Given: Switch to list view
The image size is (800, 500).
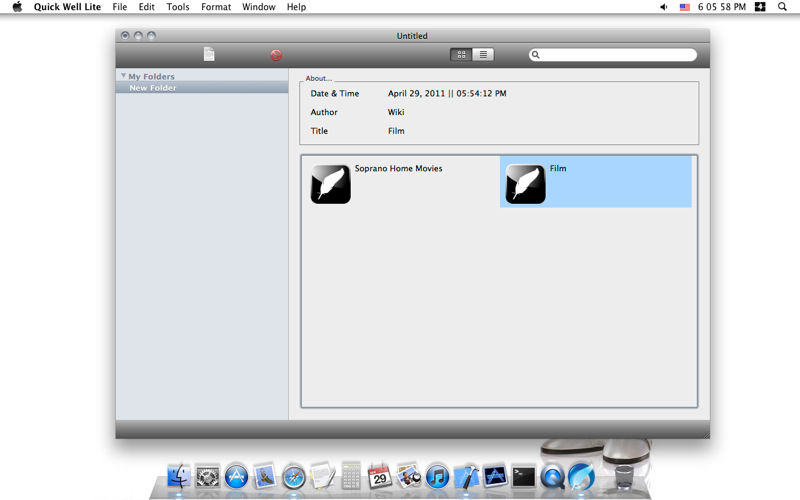Looking at the screenshot, I should click(483, 54).
